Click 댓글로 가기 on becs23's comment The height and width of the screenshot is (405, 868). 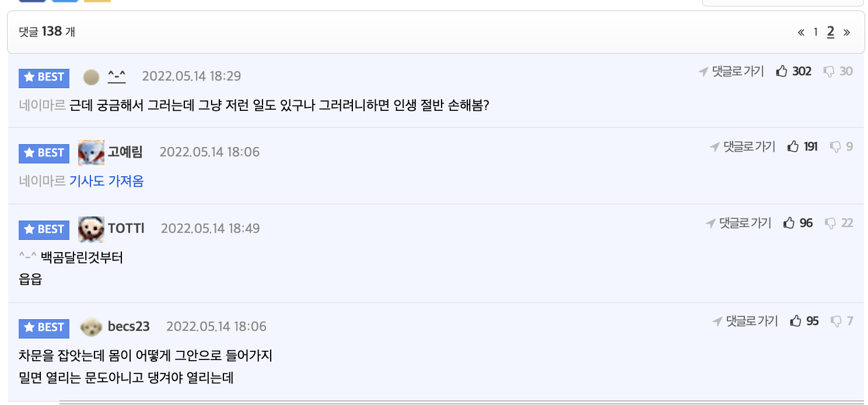(745, 321)
